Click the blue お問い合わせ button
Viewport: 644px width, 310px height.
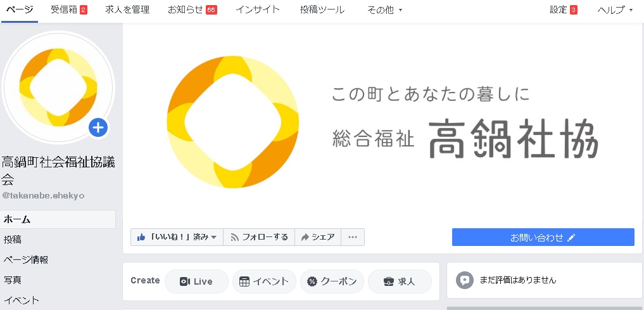pos(543,237)
